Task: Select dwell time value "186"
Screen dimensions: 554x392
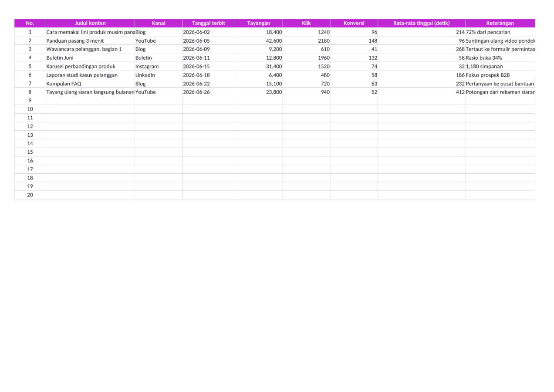Action: (x=421, y=75)
